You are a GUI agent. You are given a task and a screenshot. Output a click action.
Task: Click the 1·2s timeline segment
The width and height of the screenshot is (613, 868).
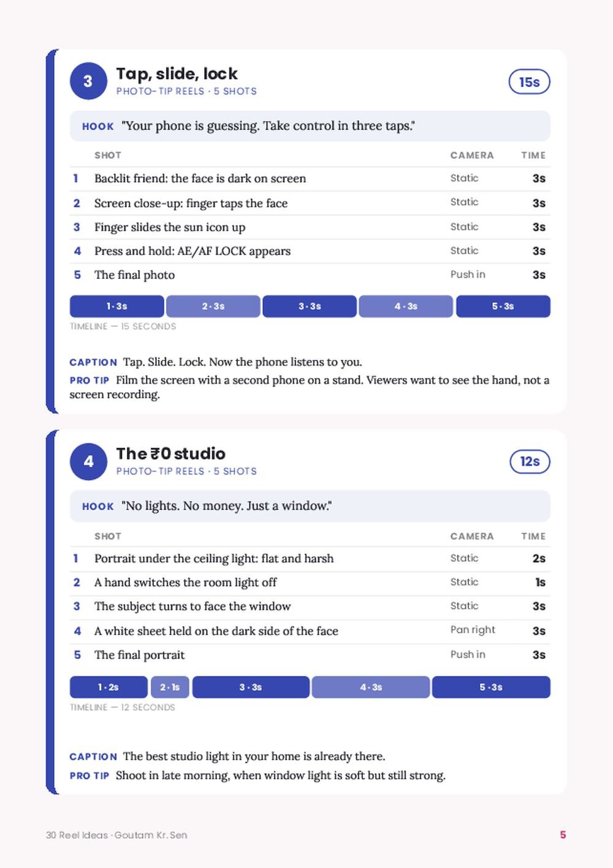coord(109,687)
